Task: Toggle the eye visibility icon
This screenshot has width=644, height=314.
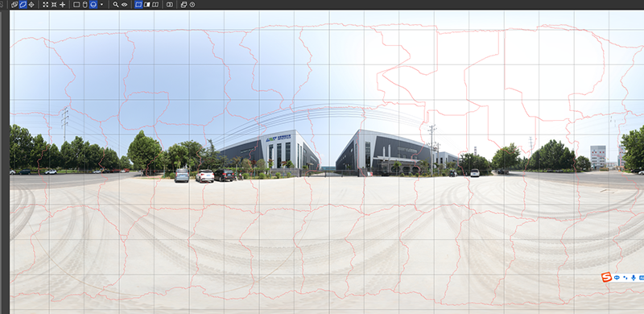Action: coord(124,5)
